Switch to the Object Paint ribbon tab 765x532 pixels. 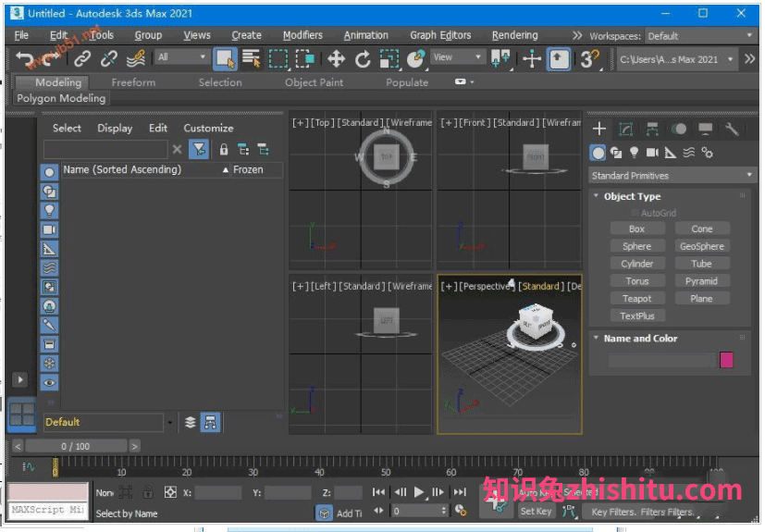point(314,82)
